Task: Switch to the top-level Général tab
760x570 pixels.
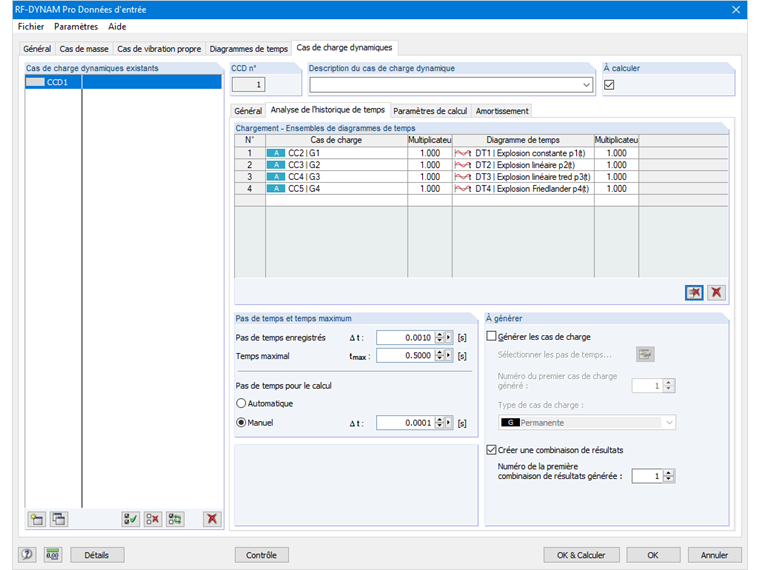Action: click(37, 49)
